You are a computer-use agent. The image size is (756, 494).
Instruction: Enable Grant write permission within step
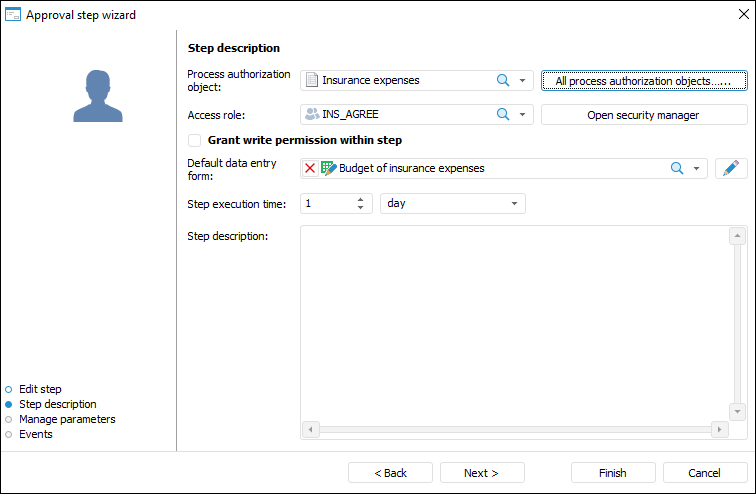pos(195,141)
